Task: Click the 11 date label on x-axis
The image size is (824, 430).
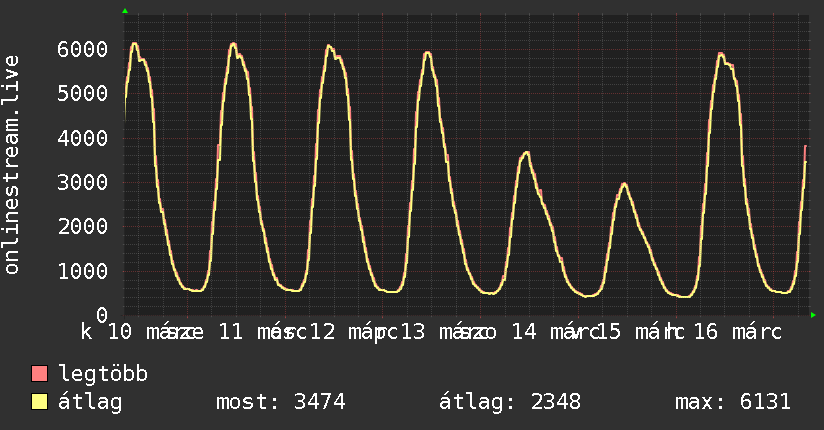Action: coord(231,332)
